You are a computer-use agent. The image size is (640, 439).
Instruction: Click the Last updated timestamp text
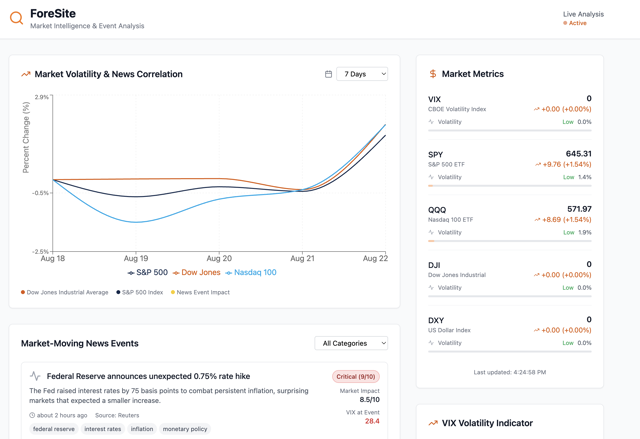(510, 372)
